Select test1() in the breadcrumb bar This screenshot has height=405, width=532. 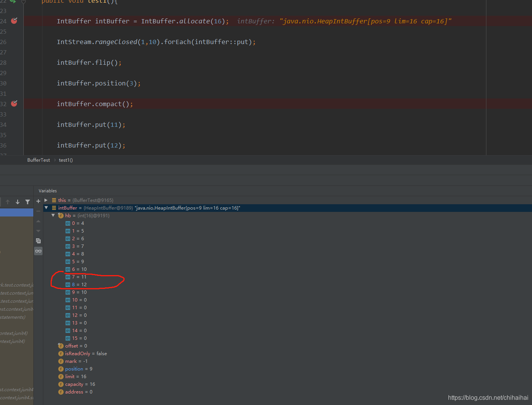66,160
